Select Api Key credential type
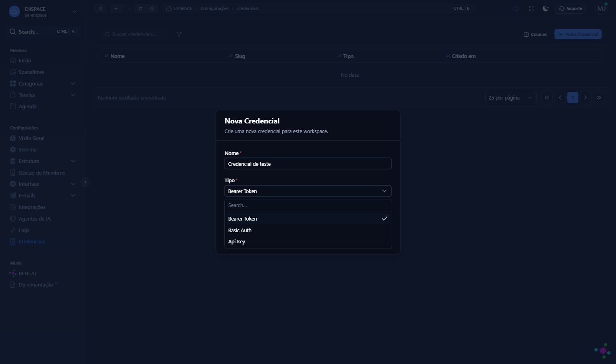The width and height of the screenshot is (616, 364). click(x=308, y=241)
